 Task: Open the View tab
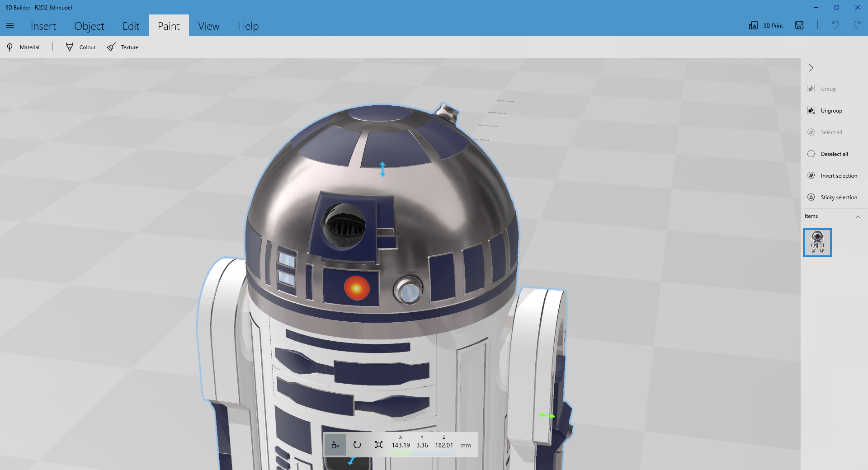(208, 26)
